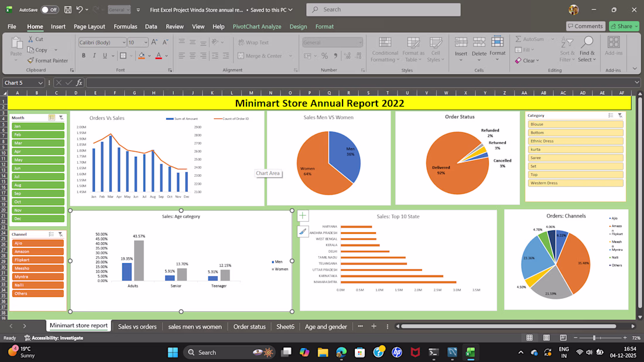This screenshot has width=644, height=362.
Task: Click the Windows Start button
Action: [173, 352]
